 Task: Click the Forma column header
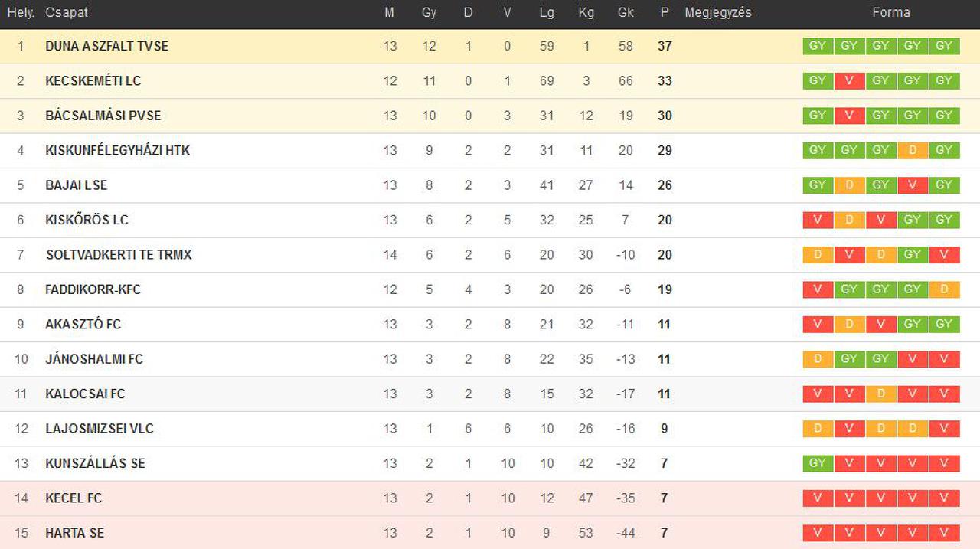(891, 12)
